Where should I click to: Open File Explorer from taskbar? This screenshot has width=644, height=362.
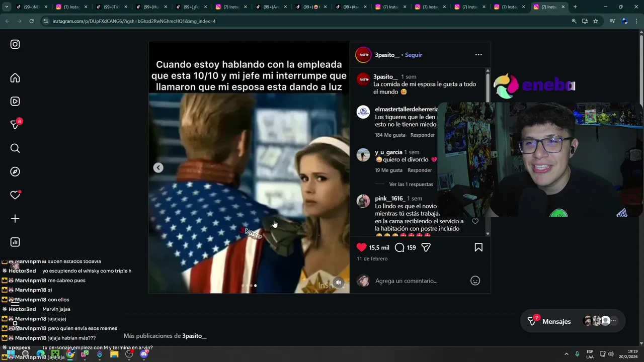(x=114, y=354)
